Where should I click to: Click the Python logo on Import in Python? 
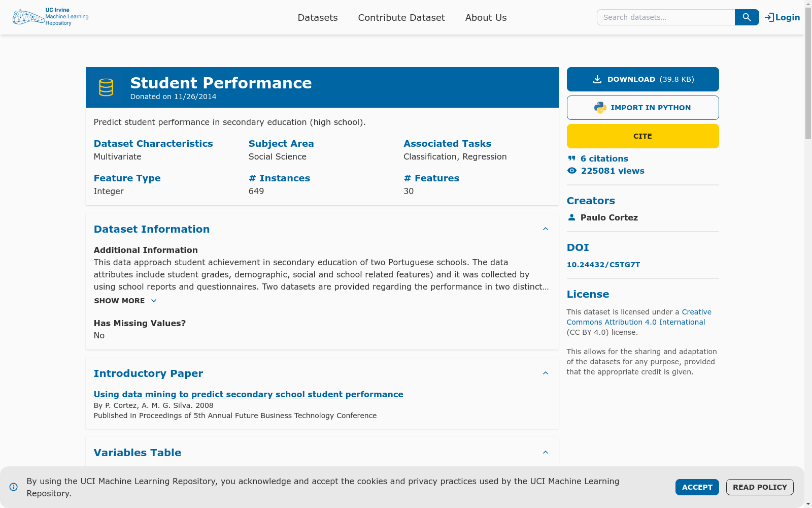tap(599, 107)
